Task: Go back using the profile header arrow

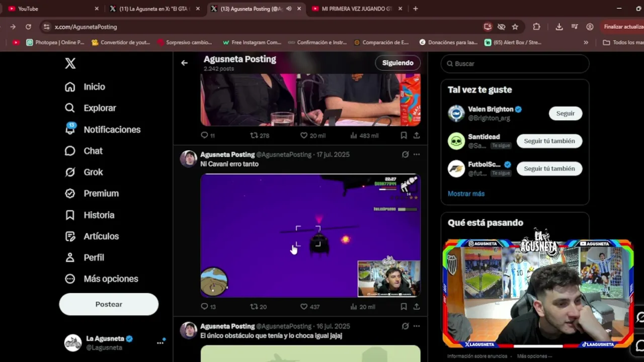Action: [184, 63]
